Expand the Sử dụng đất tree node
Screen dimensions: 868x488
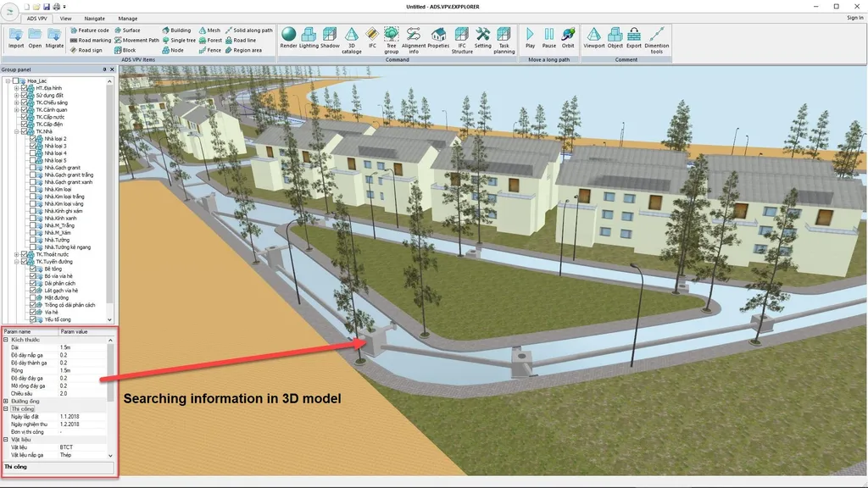click(17, 95)
